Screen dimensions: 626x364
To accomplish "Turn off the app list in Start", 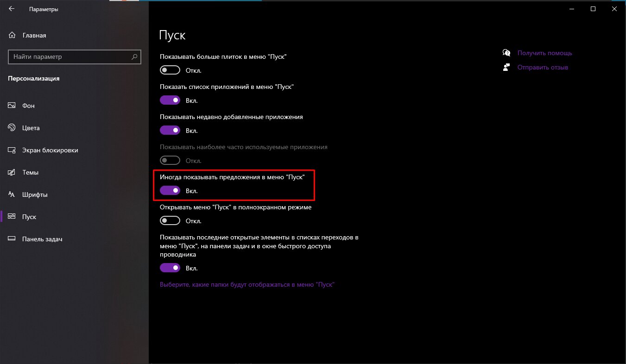I will tap(170, 100).
